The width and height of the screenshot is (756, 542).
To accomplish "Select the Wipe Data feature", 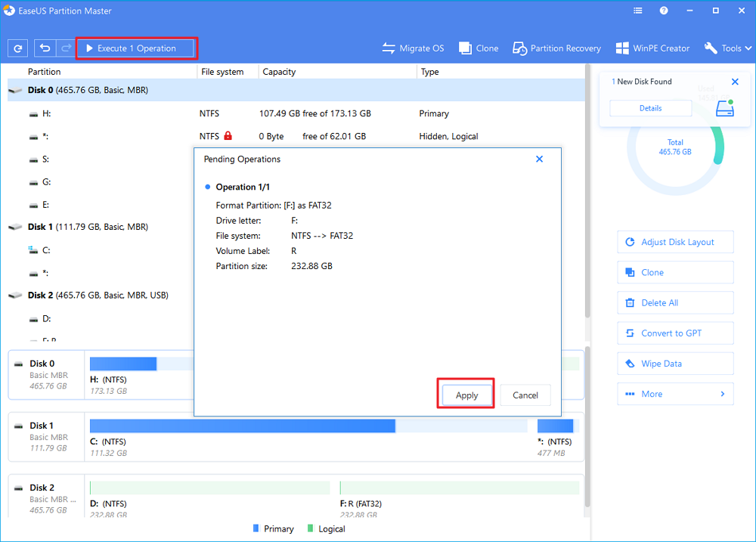I will [x=674, y=363].
